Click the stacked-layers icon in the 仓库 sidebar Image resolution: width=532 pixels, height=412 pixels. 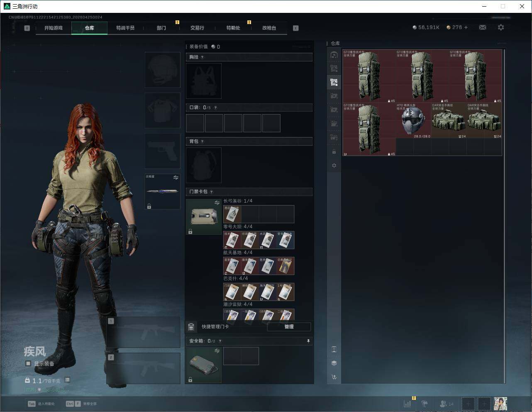coord(334,363)
